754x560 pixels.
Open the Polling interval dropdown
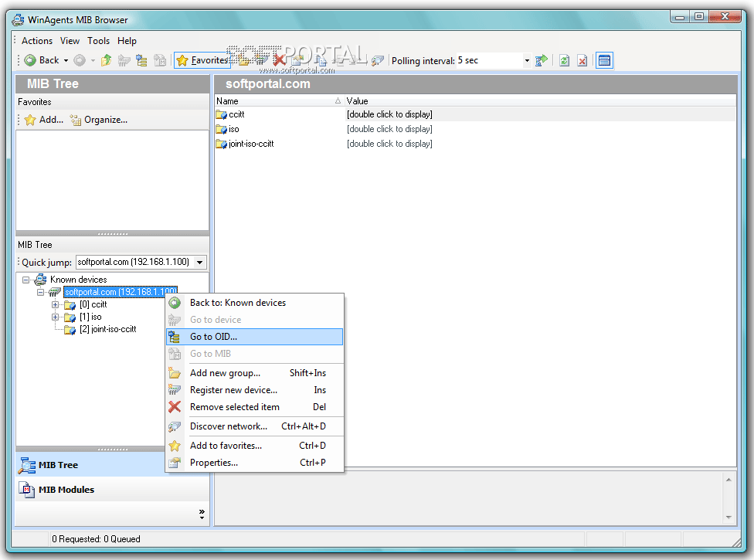pyautogui.click(x=527, y=60)
